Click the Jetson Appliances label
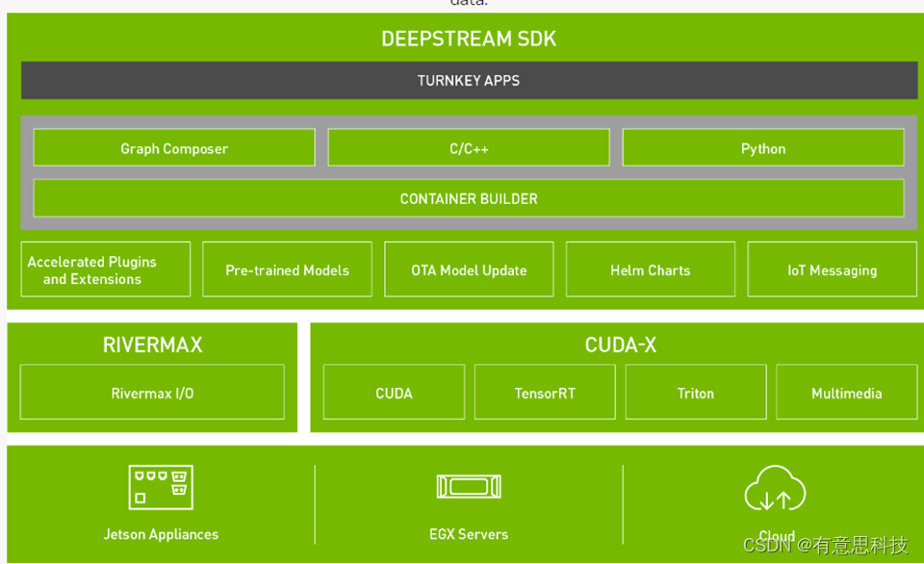 161,534
